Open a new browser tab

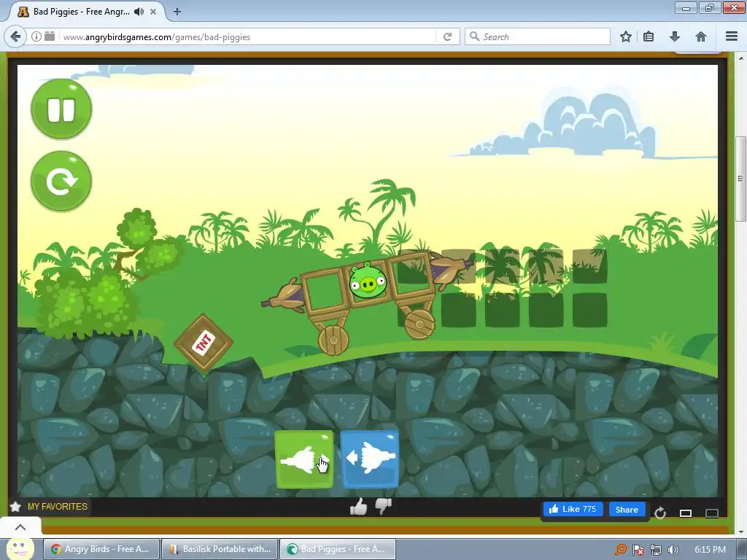177,12
